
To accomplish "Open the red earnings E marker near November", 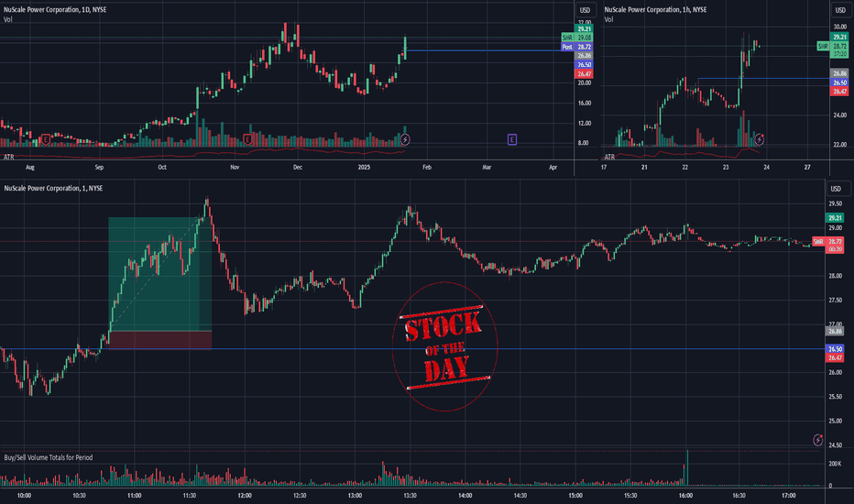I will point(247,140).
